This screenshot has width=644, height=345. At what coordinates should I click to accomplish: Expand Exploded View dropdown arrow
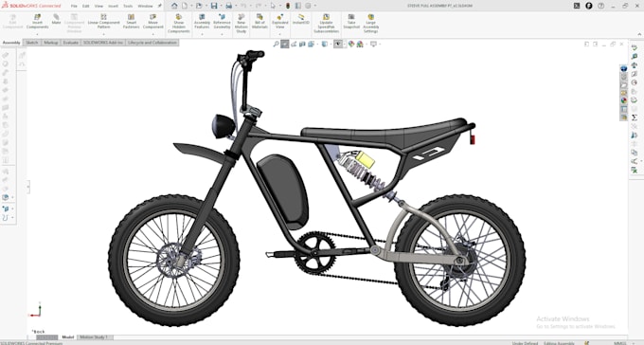[x=279, y=34]
